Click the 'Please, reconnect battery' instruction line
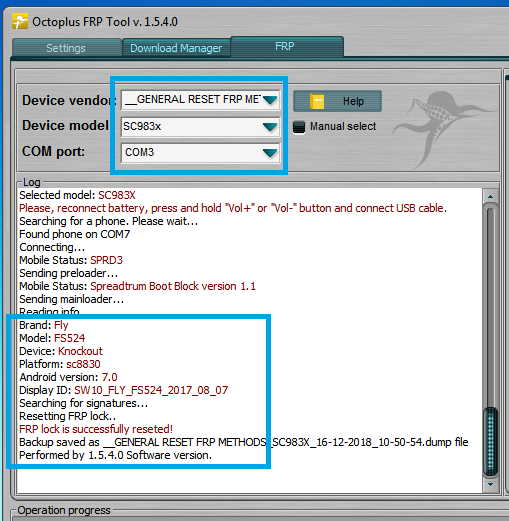Viewport: 509px width, 521px height. (233, 208)
